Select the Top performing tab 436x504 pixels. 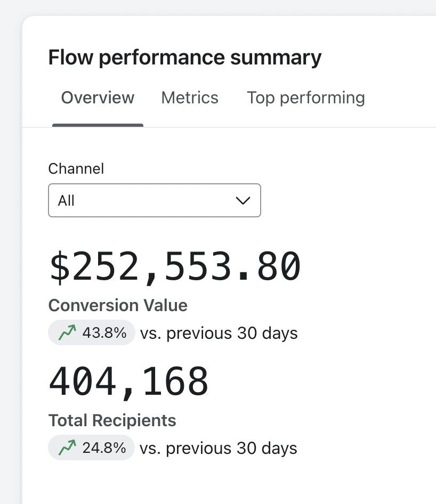click(x=306, y=97)
